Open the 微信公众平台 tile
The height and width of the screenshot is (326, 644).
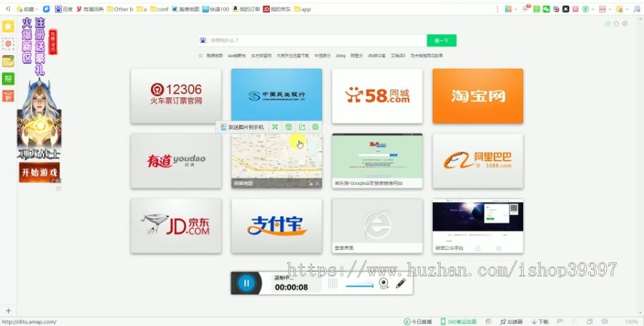tap(478, 226)
